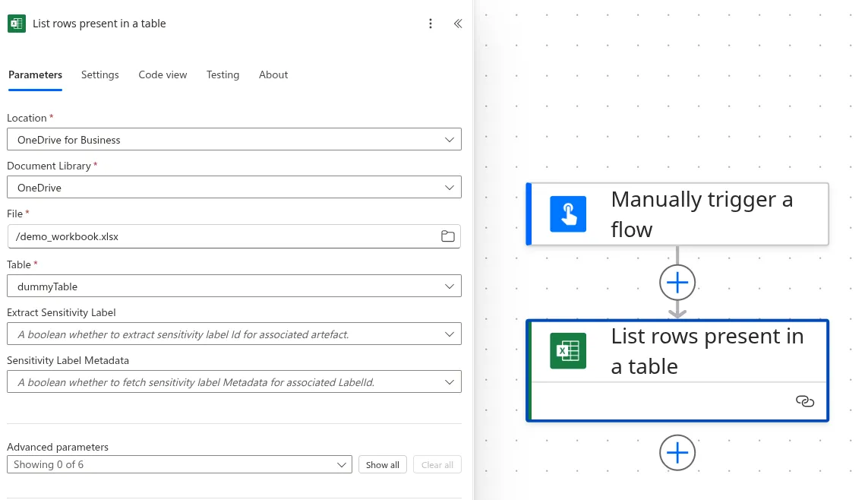Click the Show all button

382,464
